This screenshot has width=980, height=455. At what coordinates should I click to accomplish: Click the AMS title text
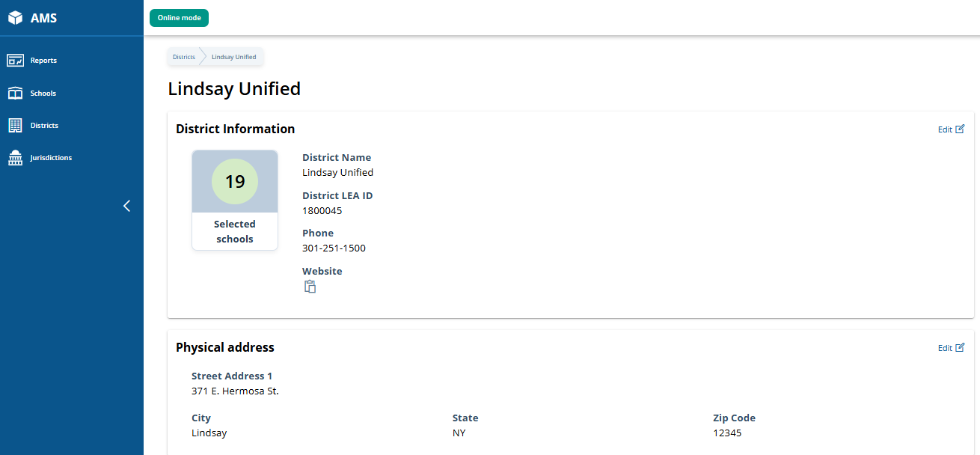pyautogui.click(x=43, y=18)
